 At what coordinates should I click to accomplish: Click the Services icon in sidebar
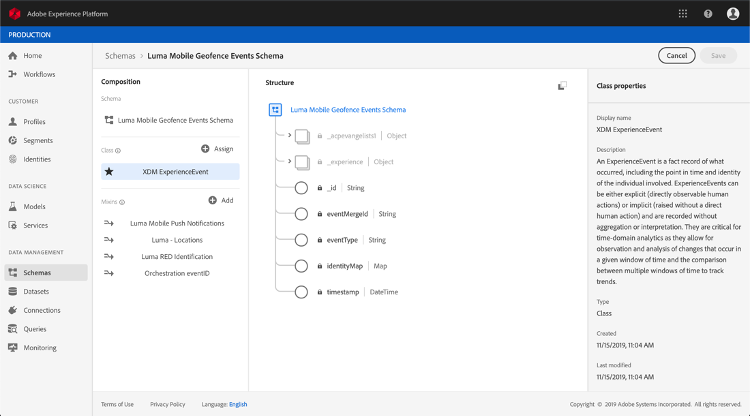13,225
